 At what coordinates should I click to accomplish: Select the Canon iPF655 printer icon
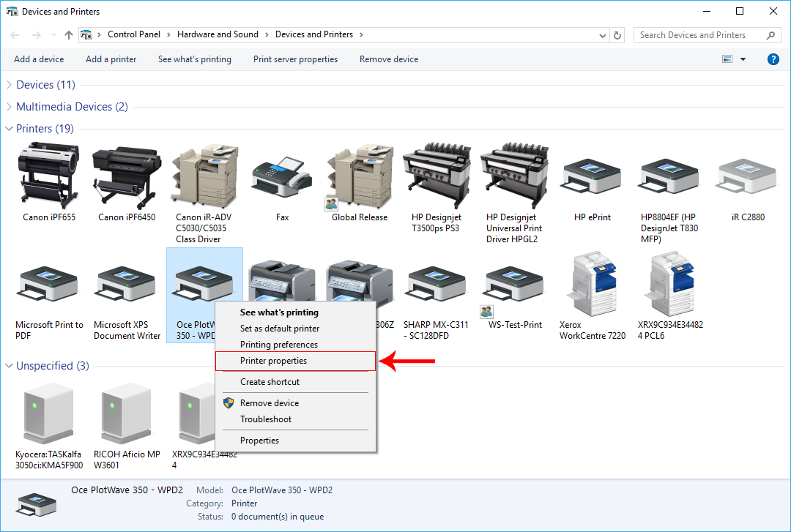pyautogui.click(x=48, y=176)
